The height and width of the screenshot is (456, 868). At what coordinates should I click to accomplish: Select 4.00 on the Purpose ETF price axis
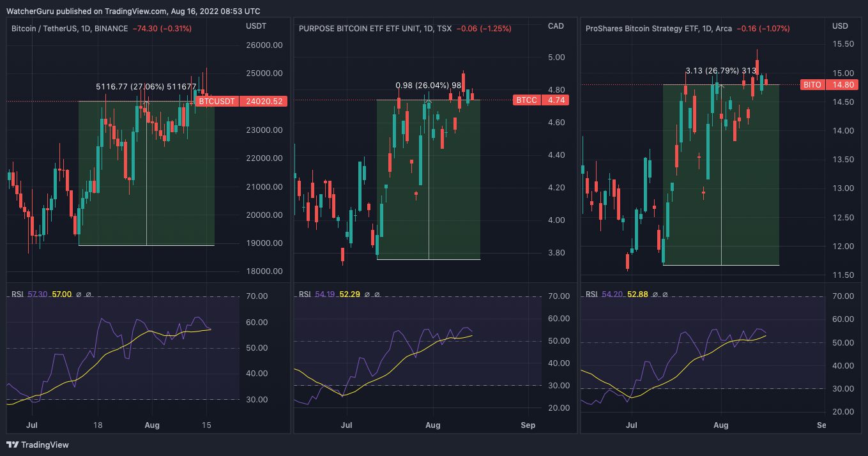[556, 220]
